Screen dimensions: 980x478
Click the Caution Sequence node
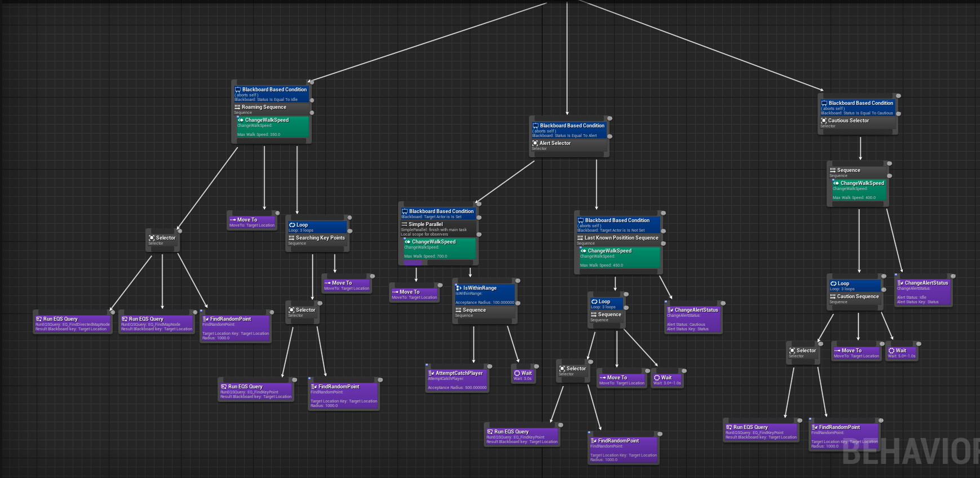click(855, 298)
